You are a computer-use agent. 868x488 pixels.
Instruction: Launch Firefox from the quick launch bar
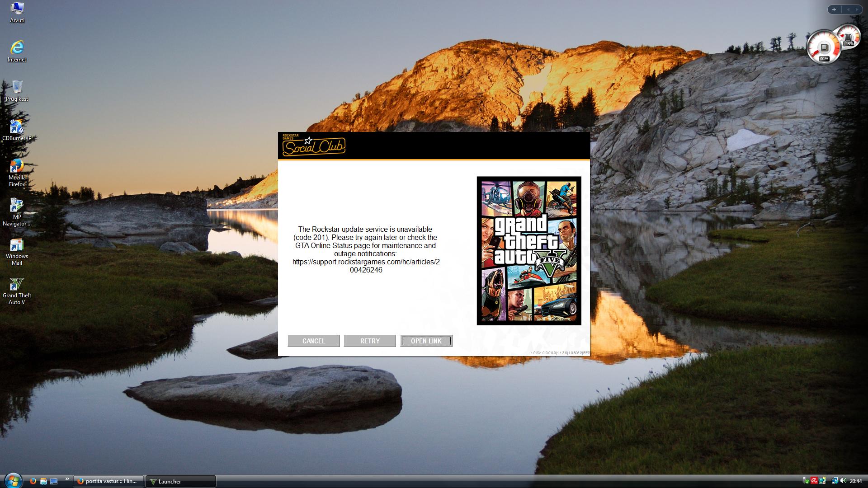(x=33, y=481)
